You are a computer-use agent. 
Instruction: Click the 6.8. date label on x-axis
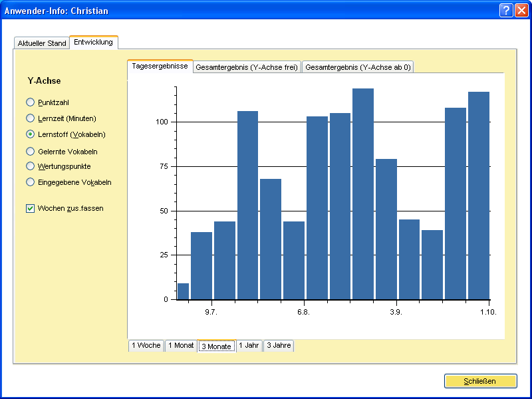point(303,312)
